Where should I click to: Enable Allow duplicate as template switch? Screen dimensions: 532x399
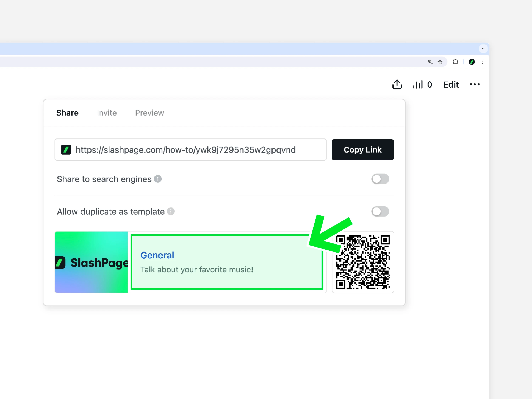380,212
